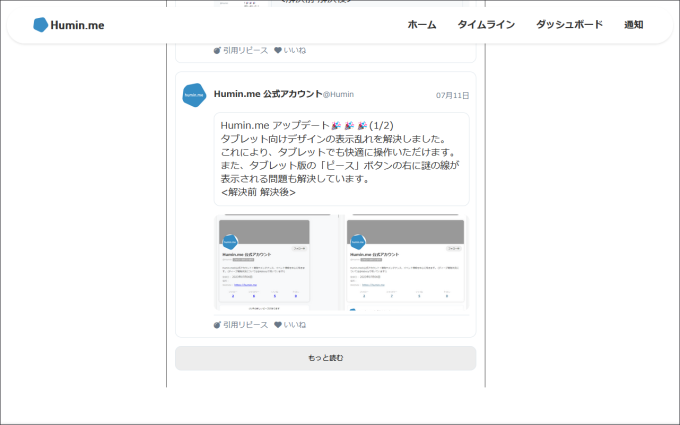Click the もっと読む load more button

(326, 358)
